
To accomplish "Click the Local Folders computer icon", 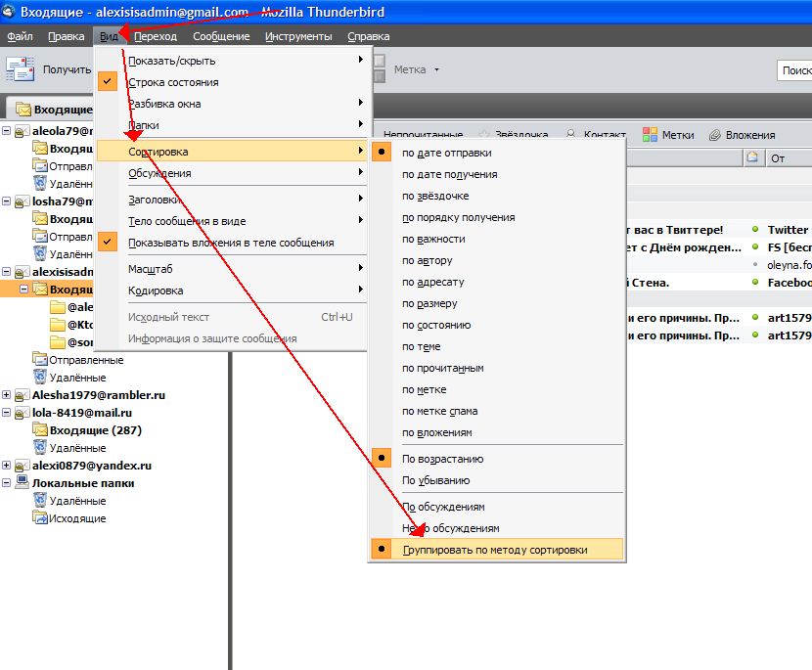I will pyautogui.click(x=23, y=482).
